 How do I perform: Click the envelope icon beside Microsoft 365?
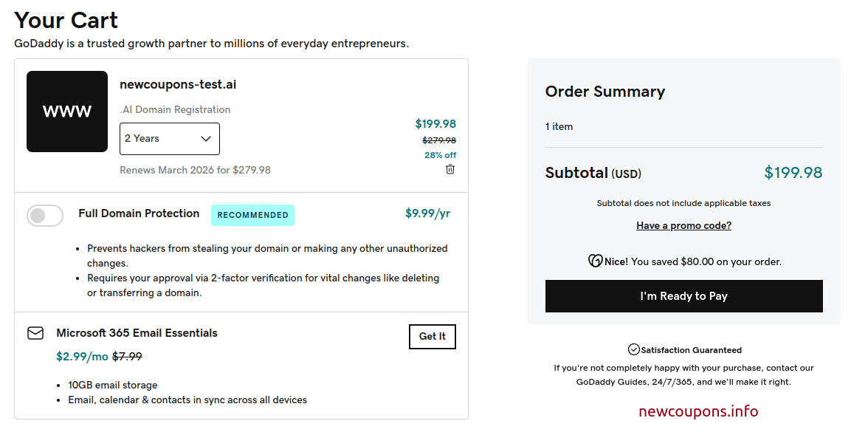[x=35, y=333]
